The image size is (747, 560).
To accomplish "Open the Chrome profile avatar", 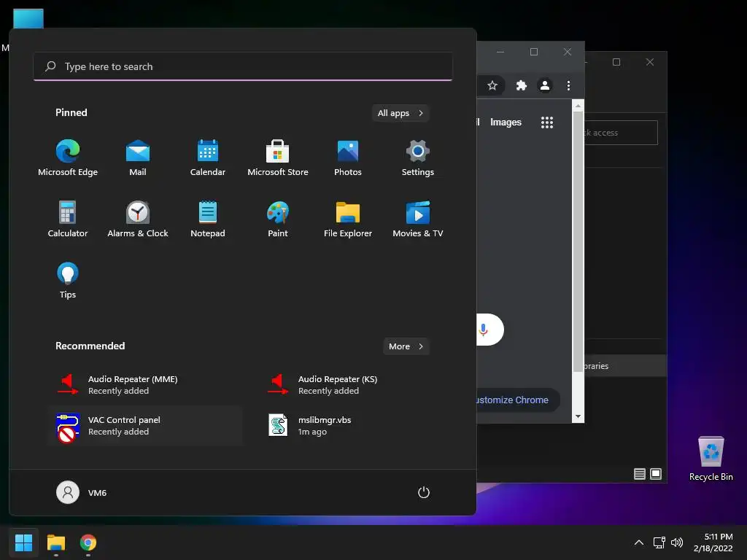I will pos(544,86).
